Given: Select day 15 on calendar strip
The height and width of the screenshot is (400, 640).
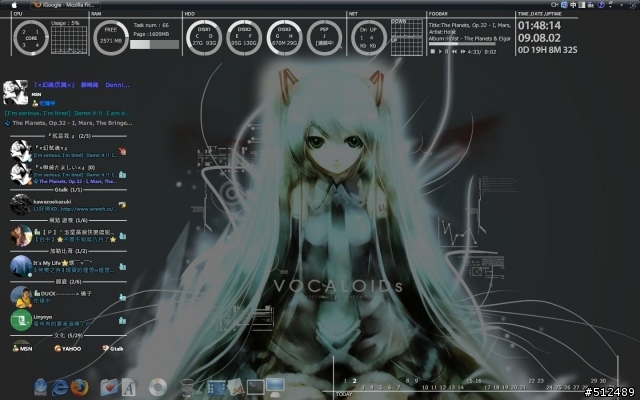Looking at the screenshot, I should 469,381.
